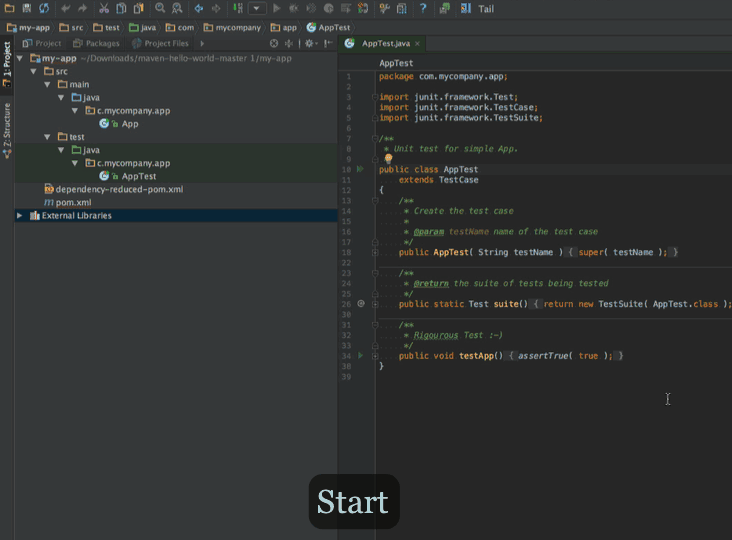This screenshot has height=540, width=732.
Task: Switch to the Project view tab
Action: (x=42, y=43)
